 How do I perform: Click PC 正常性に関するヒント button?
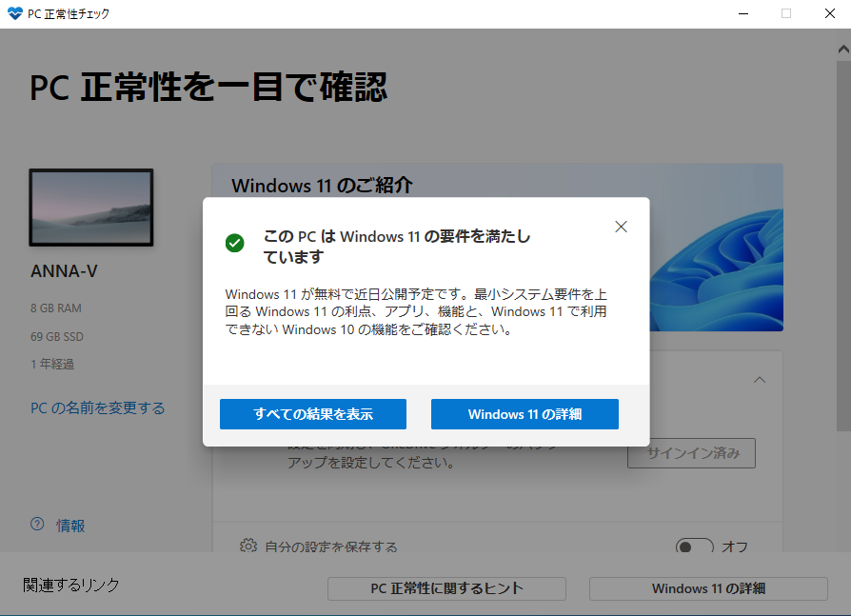(446, 588)
